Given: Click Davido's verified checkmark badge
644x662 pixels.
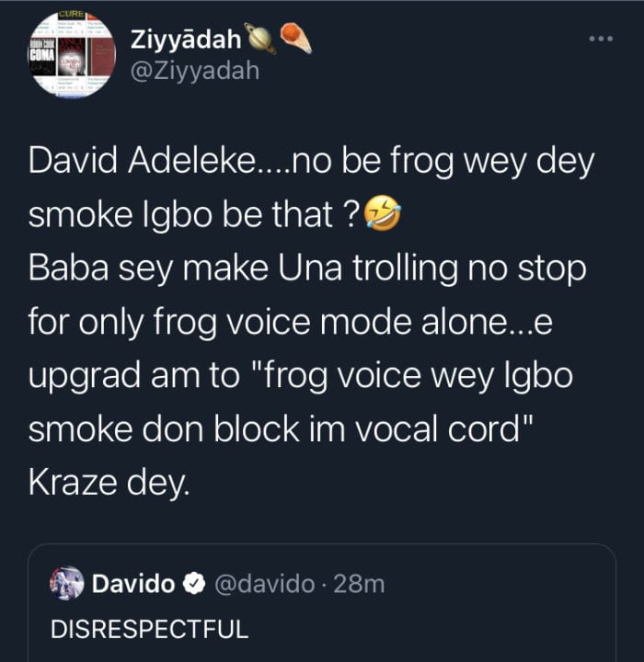Looking at the screenshot, I should coord(194,584).
